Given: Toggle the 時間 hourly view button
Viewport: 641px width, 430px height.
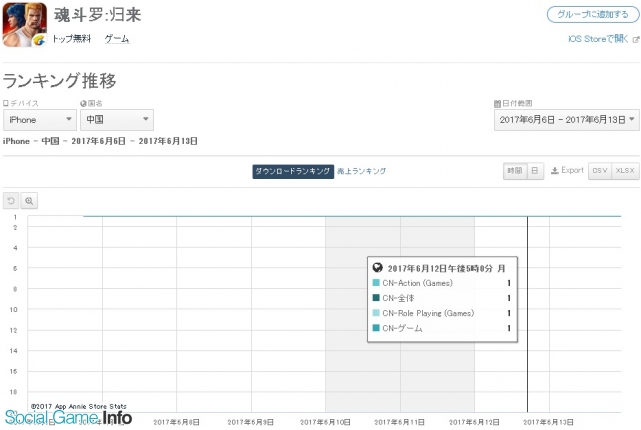Looking at the screenshot, I should [515, 171].
